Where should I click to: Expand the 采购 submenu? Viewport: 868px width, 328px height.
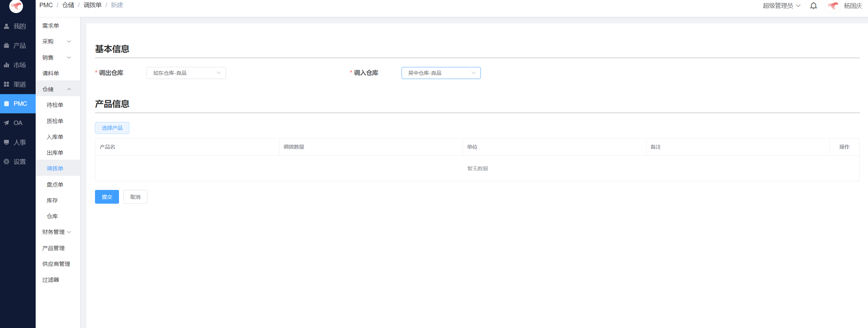(58, 42)
